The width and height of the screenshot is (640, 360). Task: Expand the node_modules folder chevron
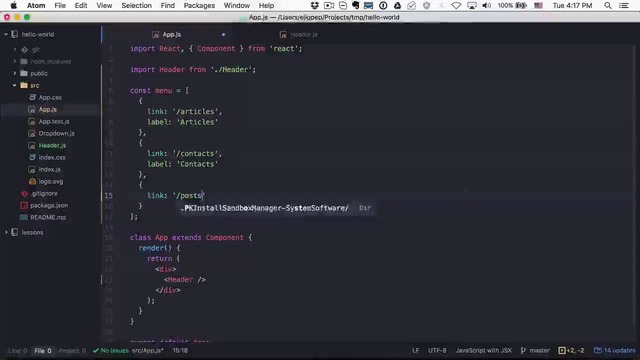coord(15,61)
